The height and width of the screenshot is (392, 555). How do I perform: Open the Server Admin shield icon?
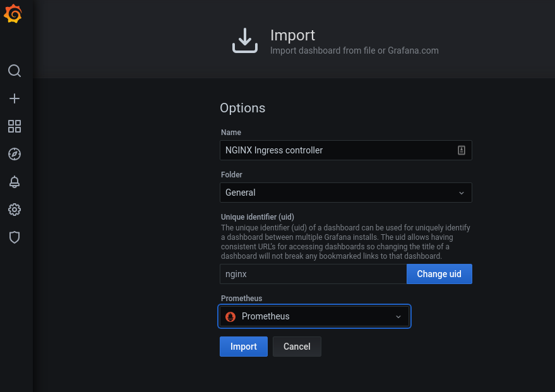pos(15,237)
